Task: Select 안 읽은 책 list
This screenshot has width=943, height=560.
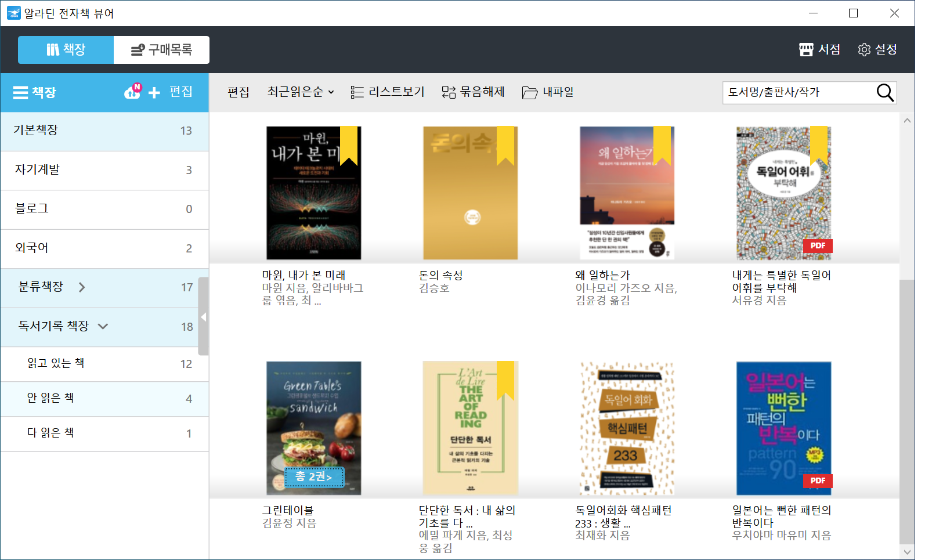Action: coord(104,399)
